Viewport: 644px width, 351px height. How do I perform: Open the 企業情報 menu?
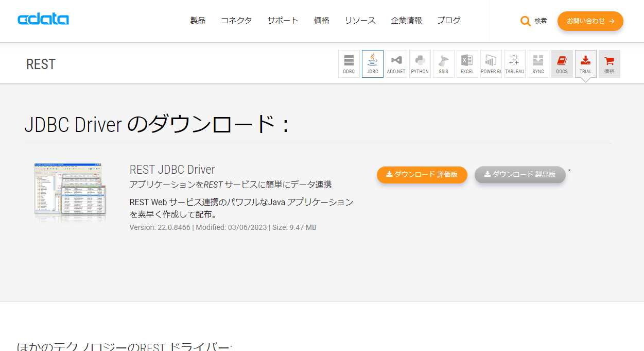[406, 21]
